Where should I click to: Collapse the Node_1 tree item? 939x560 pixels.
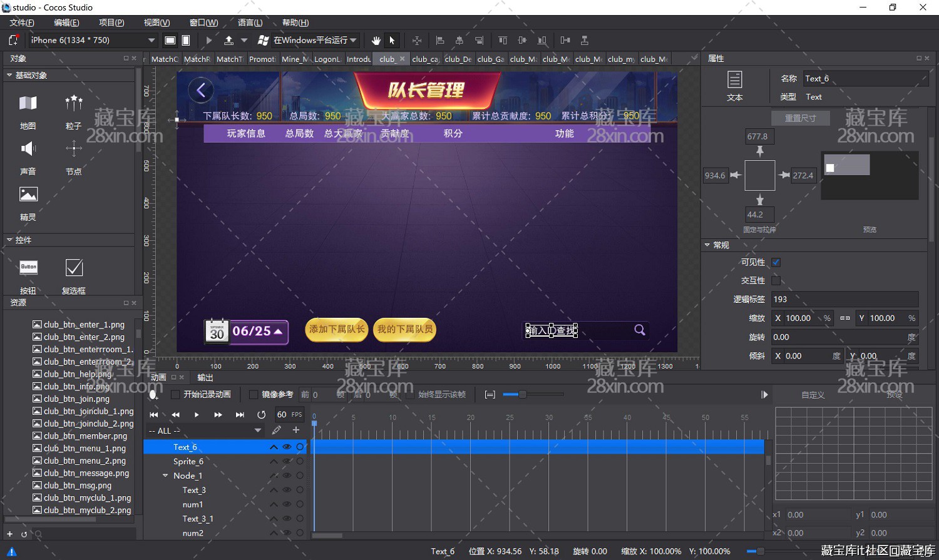click(165, 476)
